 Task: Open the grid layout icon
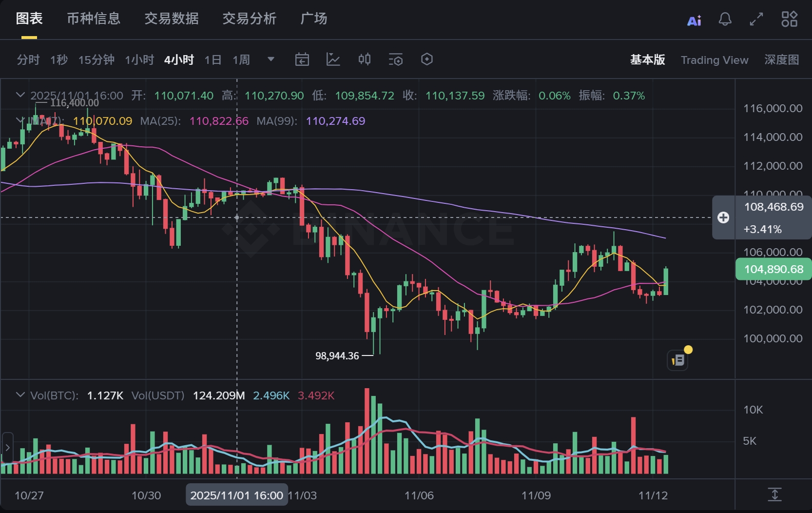789,20
